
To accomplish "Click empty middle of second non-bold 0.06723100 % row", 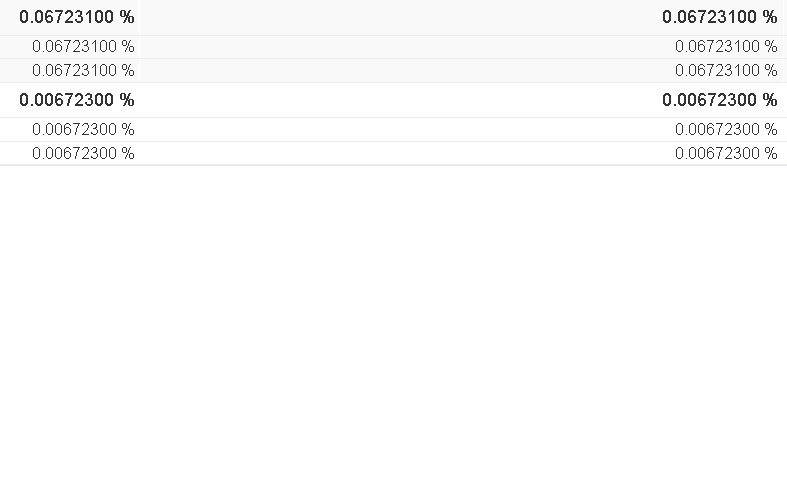I will (x=397, y=70).
